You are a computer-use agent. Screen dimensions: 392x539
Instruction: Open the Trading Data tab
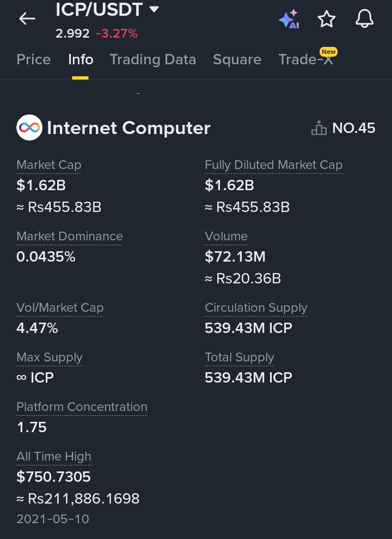pos(153,59)
